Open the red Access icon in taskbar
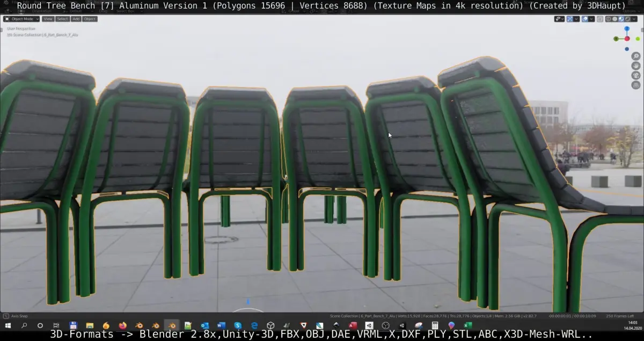 click(x=353, y=325)
